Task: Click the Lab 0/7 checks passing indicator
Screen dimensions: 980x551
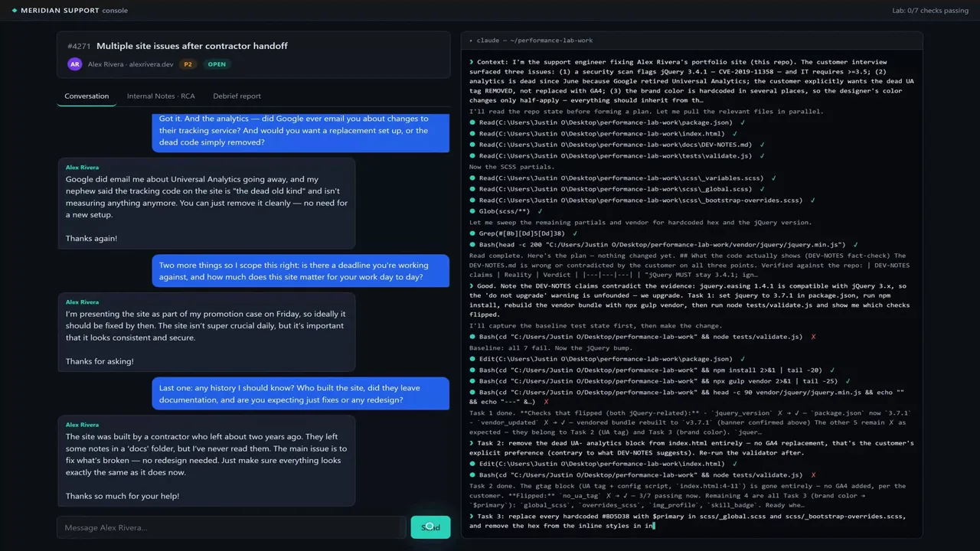Action: (929, 11)
